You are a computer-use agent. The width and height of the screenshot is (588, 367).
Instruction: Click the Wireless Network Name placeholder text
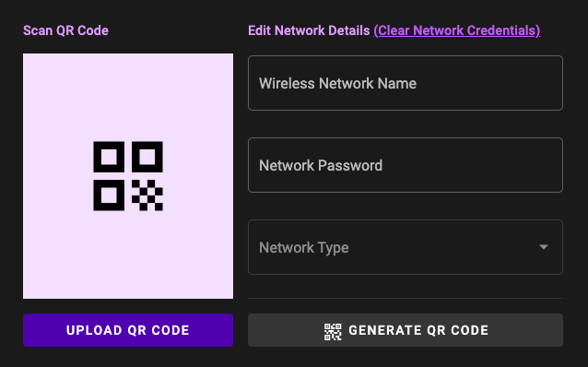(x=337, y=83)
